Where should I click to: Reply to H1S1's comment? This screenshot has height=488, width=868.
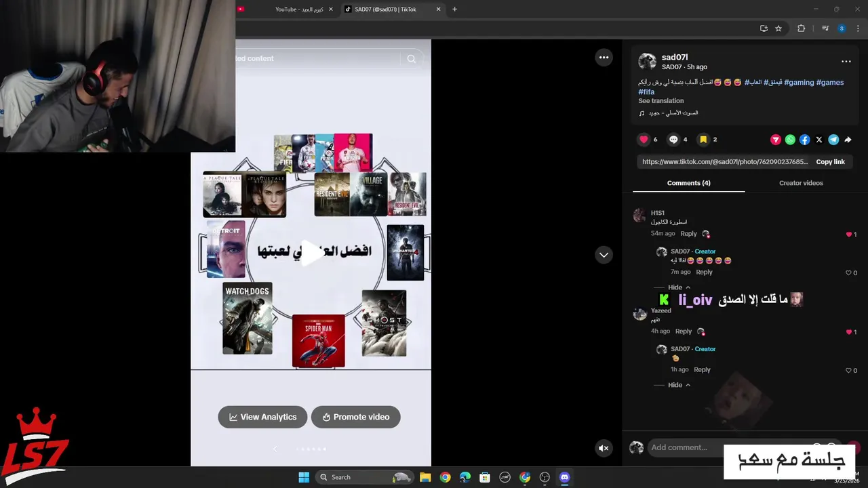pos(688,234)
